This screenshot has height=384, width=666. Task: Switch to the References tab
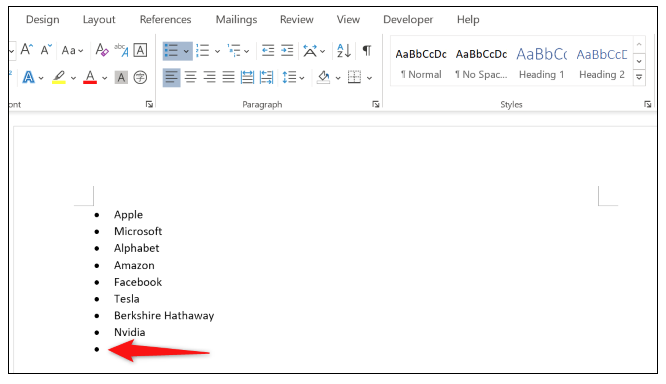coord(166,20)
